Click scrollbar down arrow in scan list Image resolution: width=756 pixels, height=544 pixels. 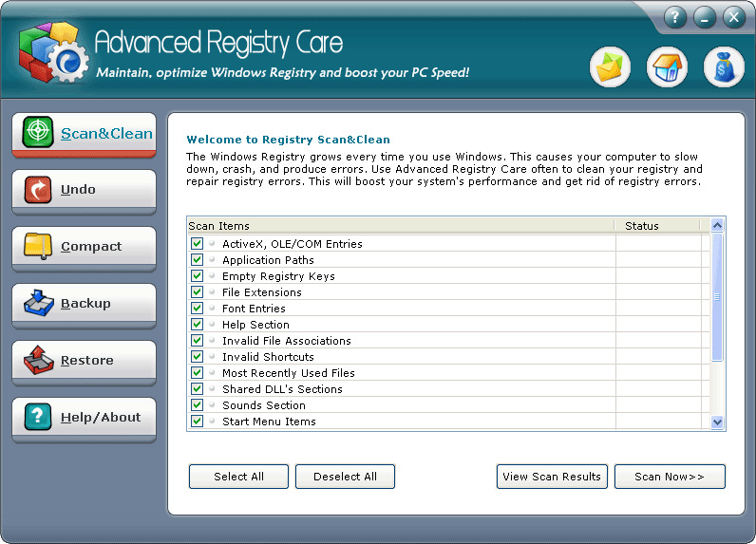coord(717,422)
